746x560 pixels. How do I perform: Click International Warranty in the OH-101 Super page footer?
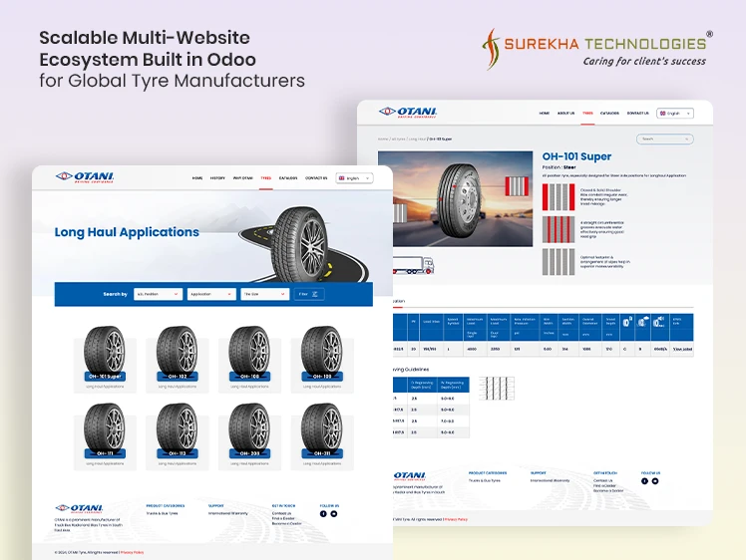tap(550, 480)
